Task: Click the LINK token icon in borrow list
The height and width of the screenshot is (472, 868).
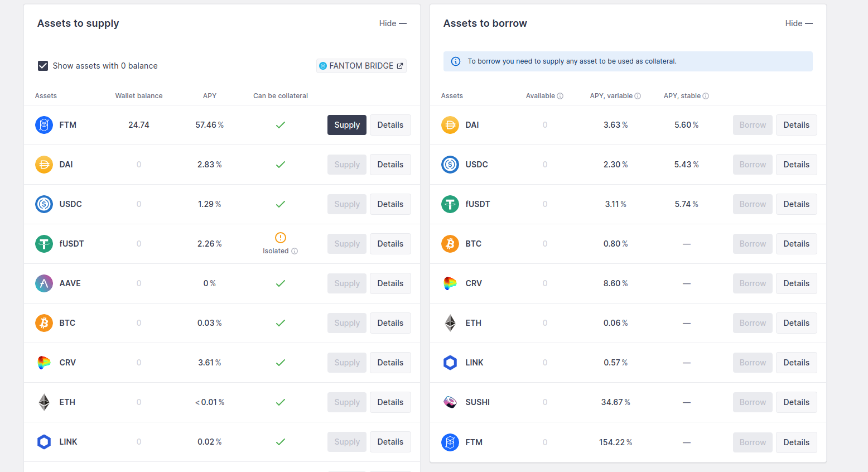Action: (x=450, y=363)
